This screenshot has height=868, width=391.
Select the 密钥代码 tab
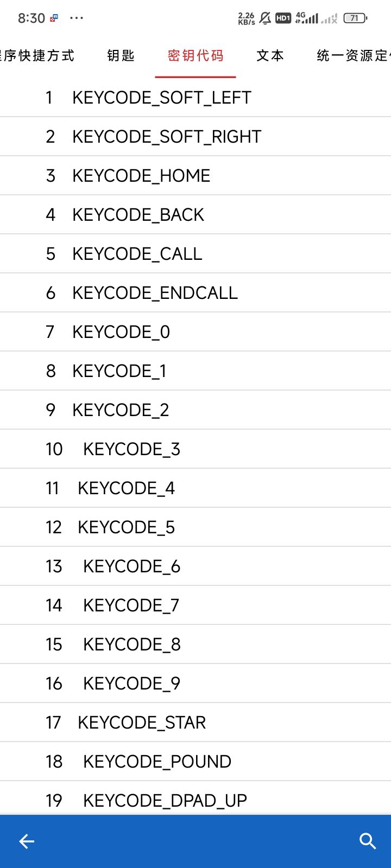point(195,55)
